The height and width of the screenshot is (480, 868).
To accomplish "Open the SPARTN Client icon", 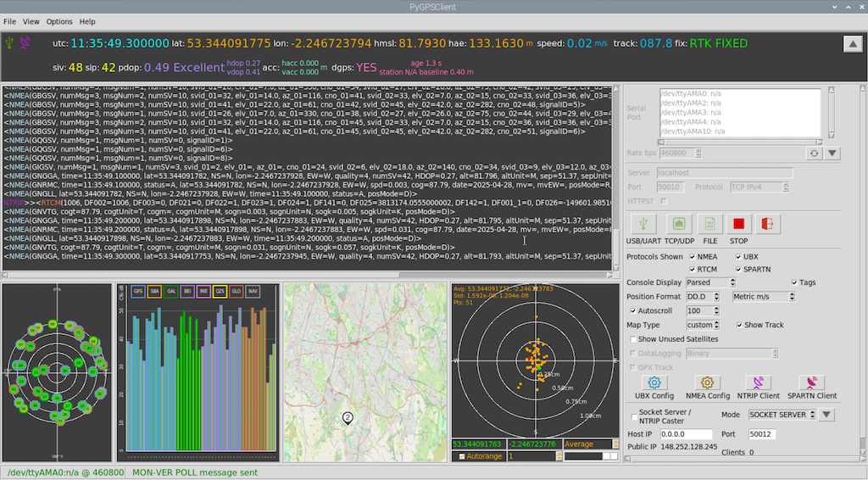I will pos(811,382).
